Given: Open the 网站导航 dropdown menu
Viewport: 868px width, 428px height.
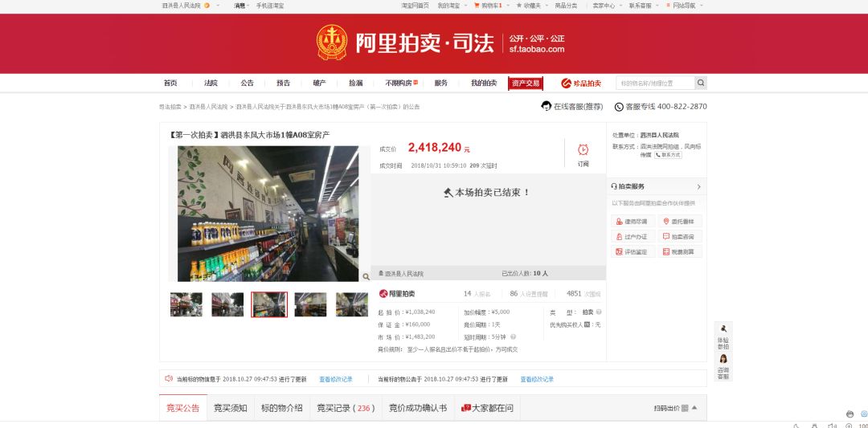Looking at the screenshot, I should tap(682, 6).
